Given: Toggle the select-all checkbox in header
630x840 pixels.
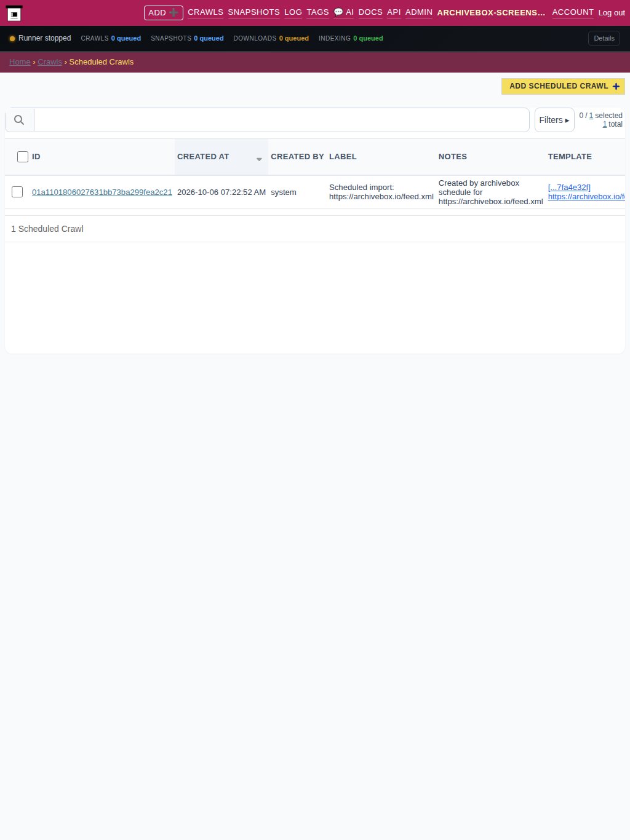Looking at the screenshot, I should tap(23, 157).
